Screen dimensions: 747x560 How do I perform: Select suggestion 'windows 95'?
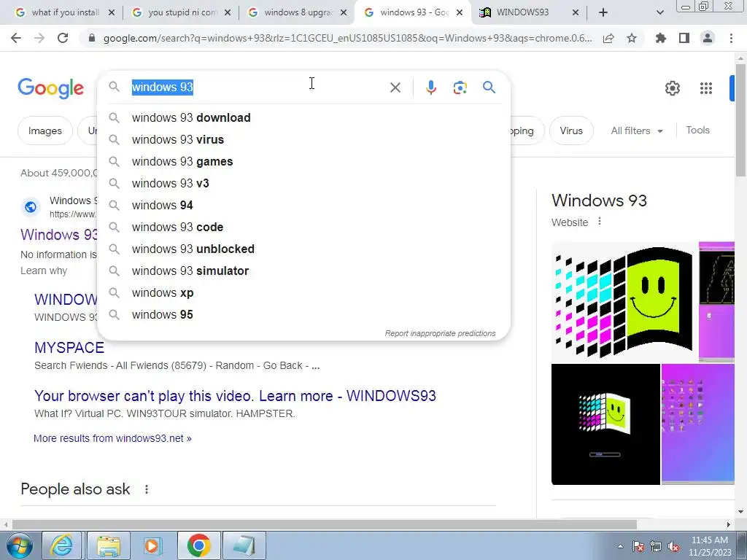coord(303,315)
